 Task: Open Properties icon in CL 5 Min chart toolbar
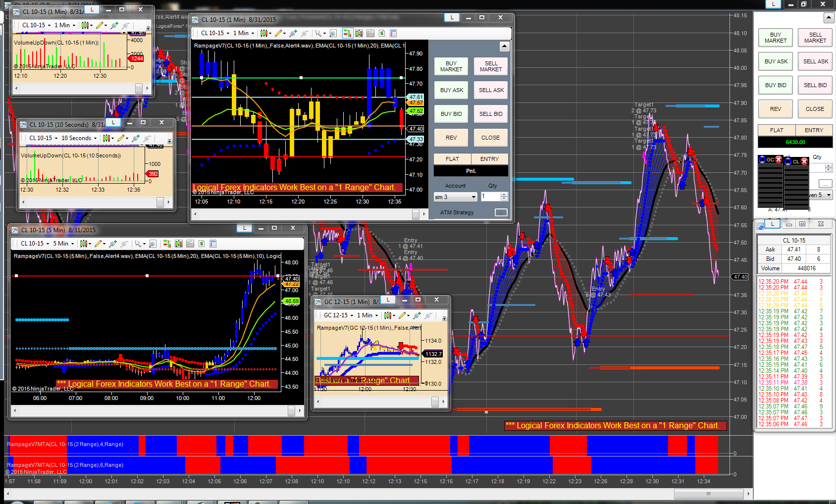(213, 244)
